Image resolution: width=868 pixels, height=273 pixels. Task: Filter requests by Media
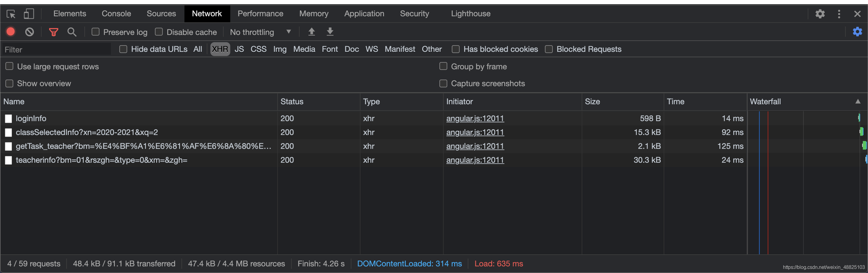[x=304, y=49]
